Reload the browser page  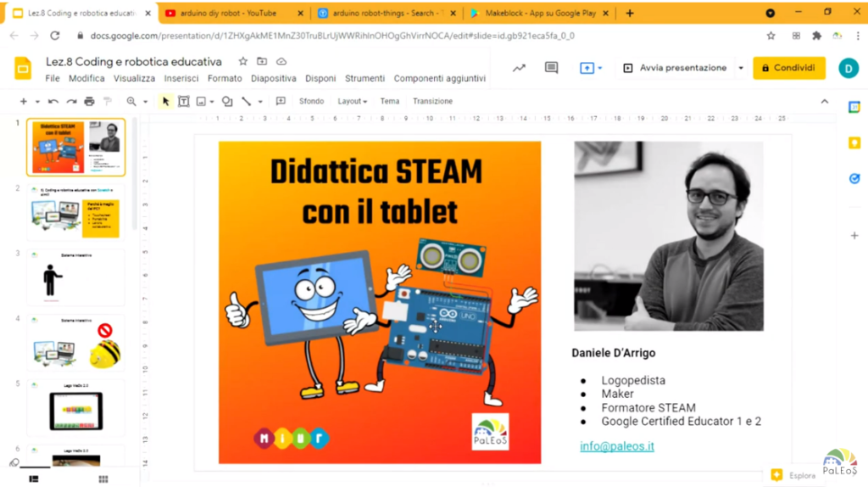point(55,36)
